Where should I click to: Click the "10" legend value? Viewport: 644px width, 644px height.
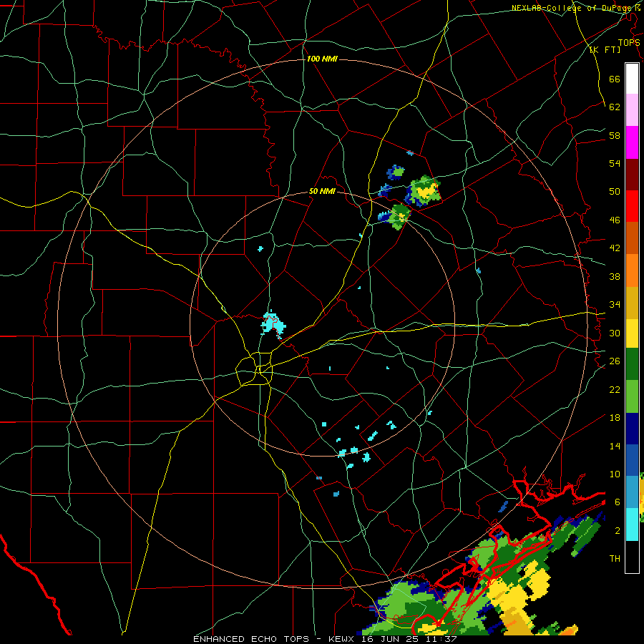click(615, 474)
